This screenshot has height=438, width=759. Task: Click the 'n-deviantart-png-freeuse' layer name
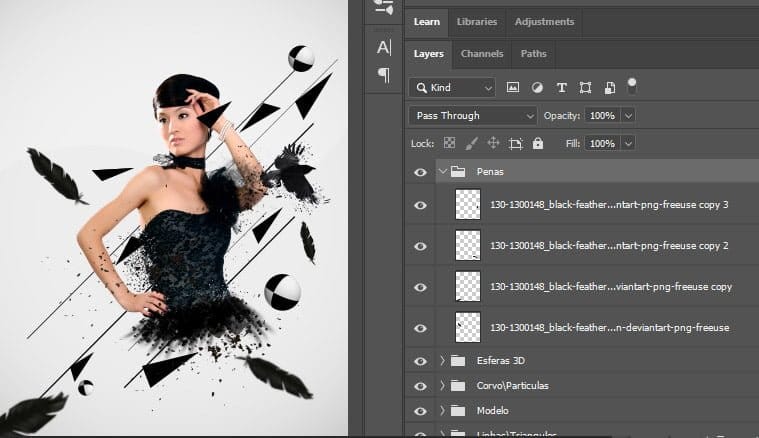point(609,328)
